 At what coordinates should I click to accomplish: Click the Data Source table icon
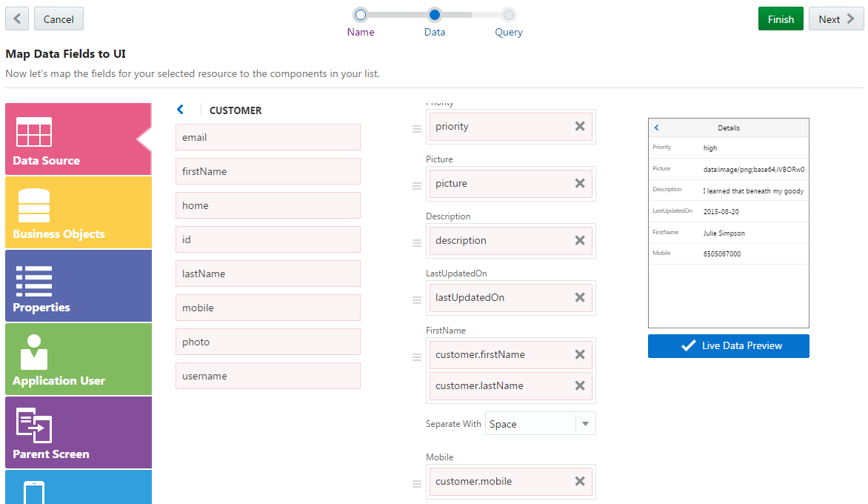(34, 132)
